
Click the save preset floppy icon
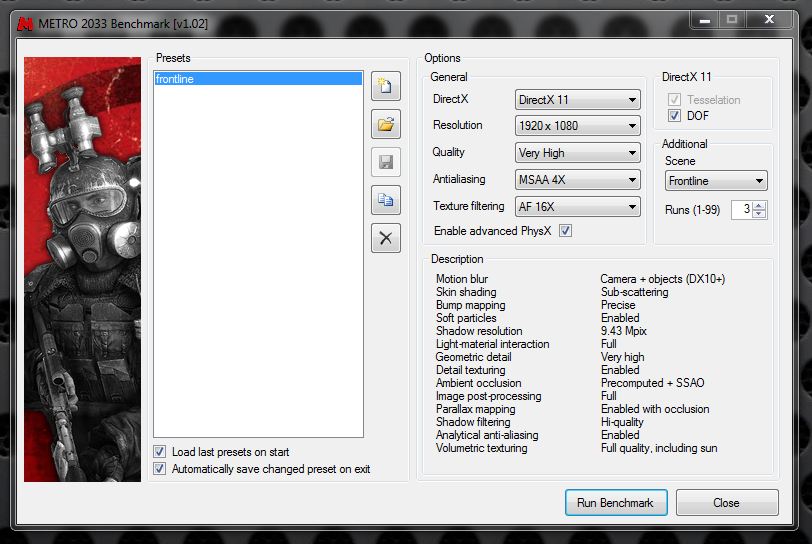pos(386,162)
